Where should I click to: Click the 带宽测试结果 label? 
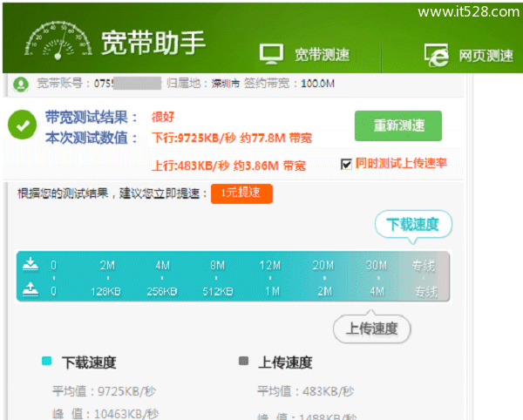pos(91,118)
